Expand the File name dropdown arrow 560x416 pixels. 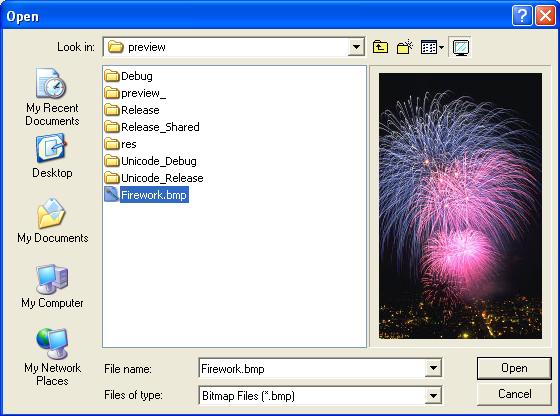pos(433,368)
